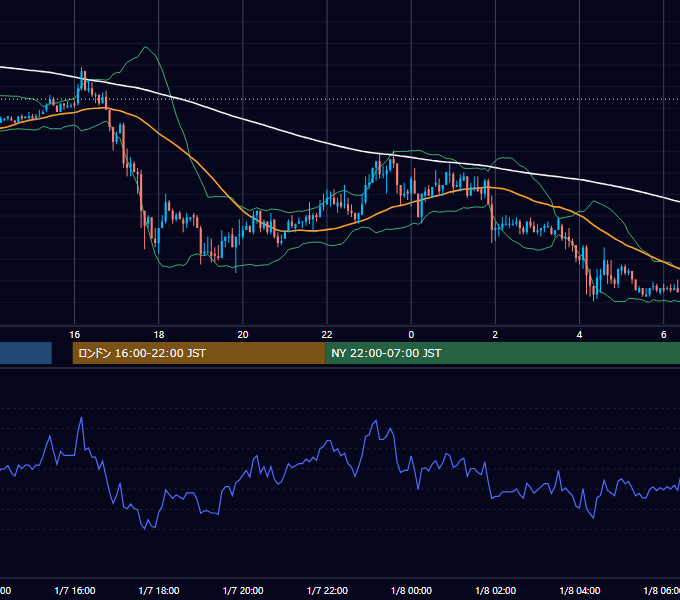Select the London 16:00-22:00 JST session band

[x=199, y=353]
